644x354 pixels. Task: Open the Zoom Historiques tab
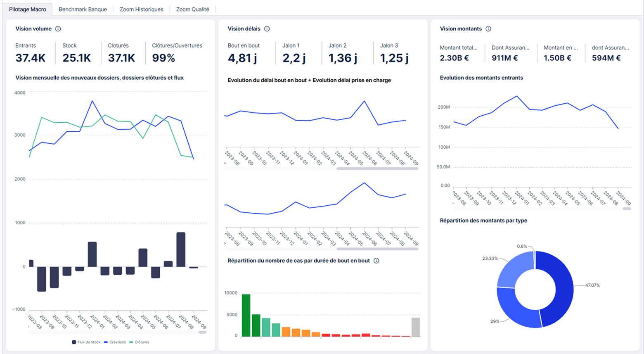point(141,9)
